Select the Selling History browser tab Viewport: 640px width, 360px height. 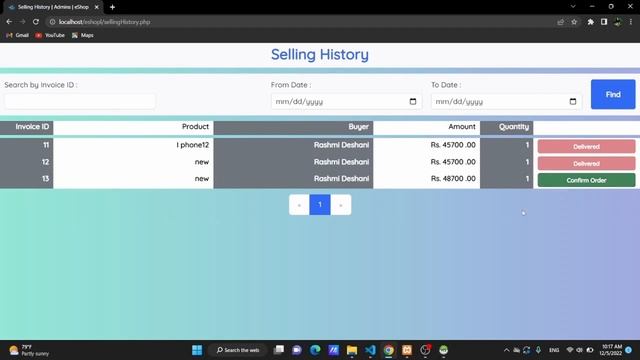pos(53,7)
